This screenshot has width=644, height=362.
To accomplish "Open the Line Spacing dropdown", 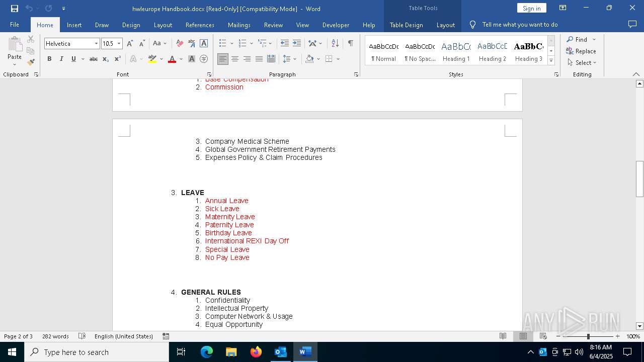I will (x=295, y=59).
